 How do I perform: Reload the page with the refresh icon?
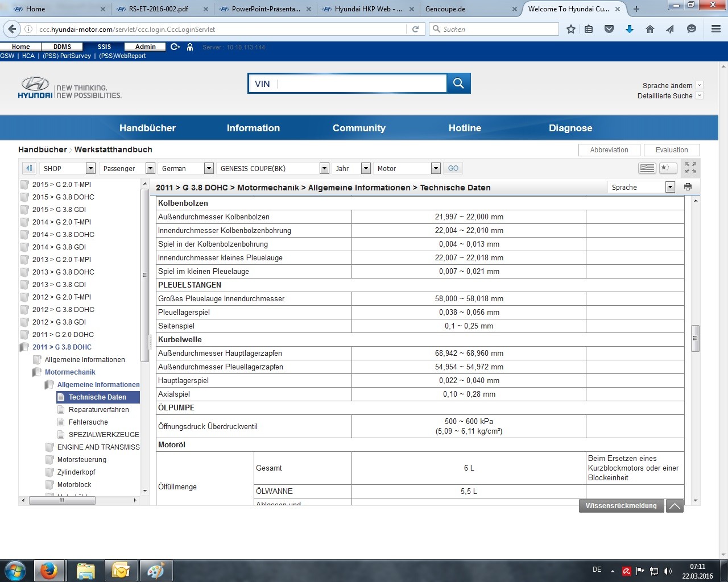pos(415,29)
